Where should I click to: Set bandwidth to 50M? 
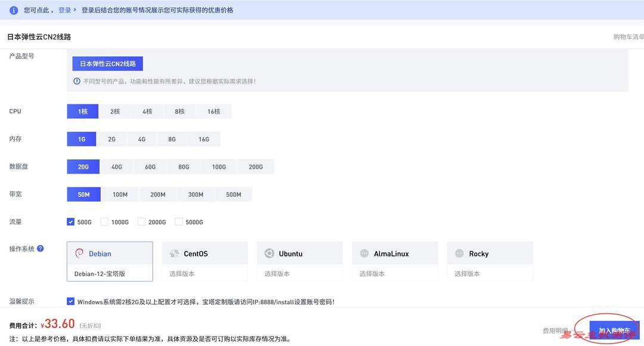point(84,194)
